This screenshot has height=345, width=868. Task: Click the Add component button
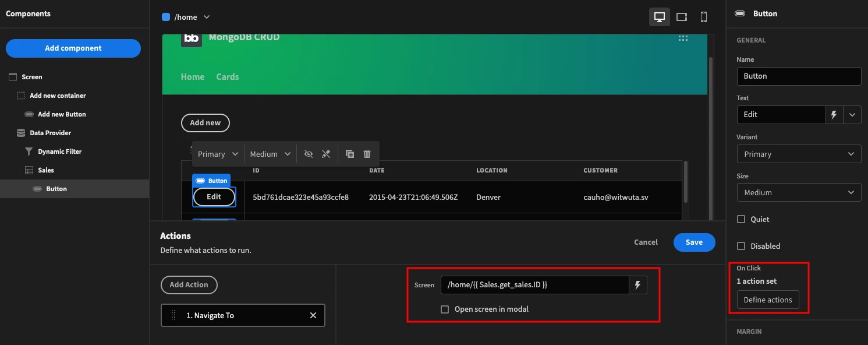point(73,48)
